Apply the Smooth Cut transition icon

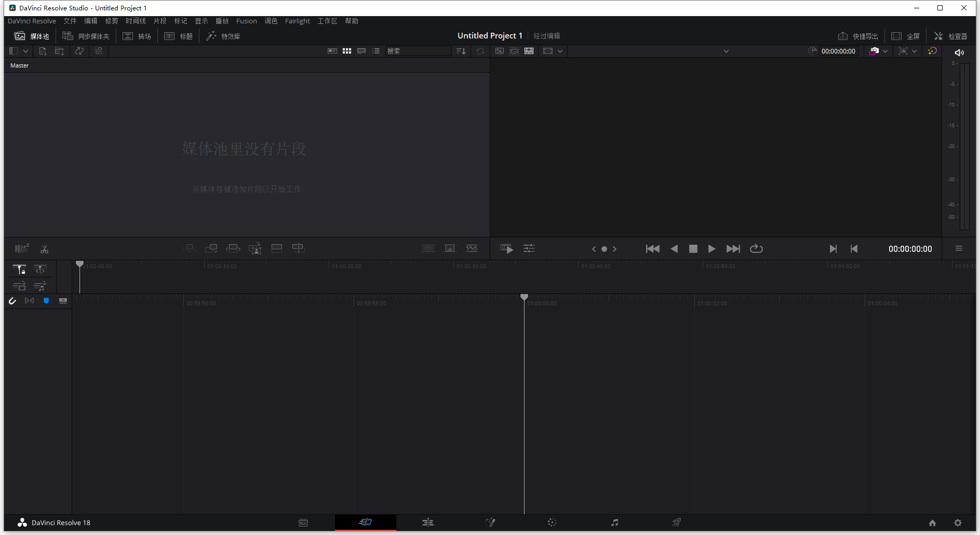pos(472,248)
